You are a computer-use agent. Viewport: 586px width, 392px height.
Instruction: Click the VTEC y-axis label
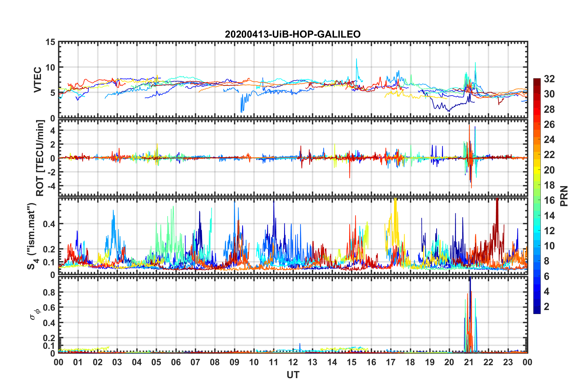[x=38, y=80]
